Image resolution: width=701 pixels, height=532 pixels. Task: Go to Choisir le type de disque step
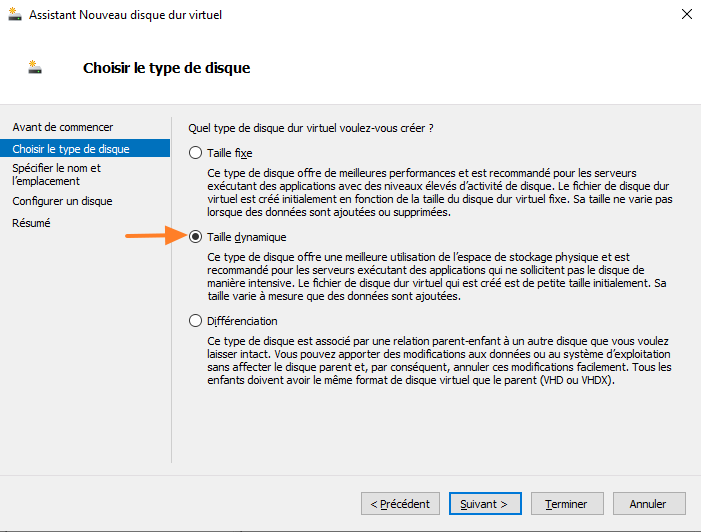click(71, 149)
